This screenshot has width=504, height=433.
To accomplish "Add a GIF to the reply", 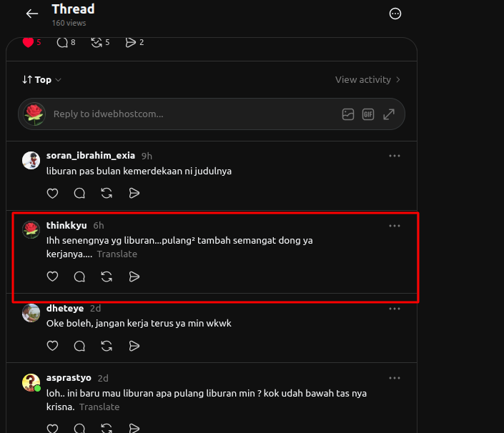I will coord(368,114).
